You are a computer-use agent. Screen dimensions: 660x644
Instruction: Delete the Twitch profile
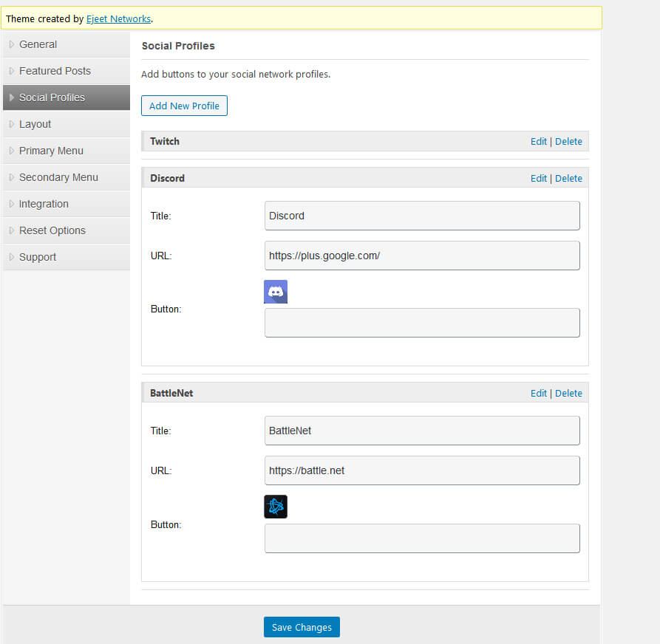[568, 142]
